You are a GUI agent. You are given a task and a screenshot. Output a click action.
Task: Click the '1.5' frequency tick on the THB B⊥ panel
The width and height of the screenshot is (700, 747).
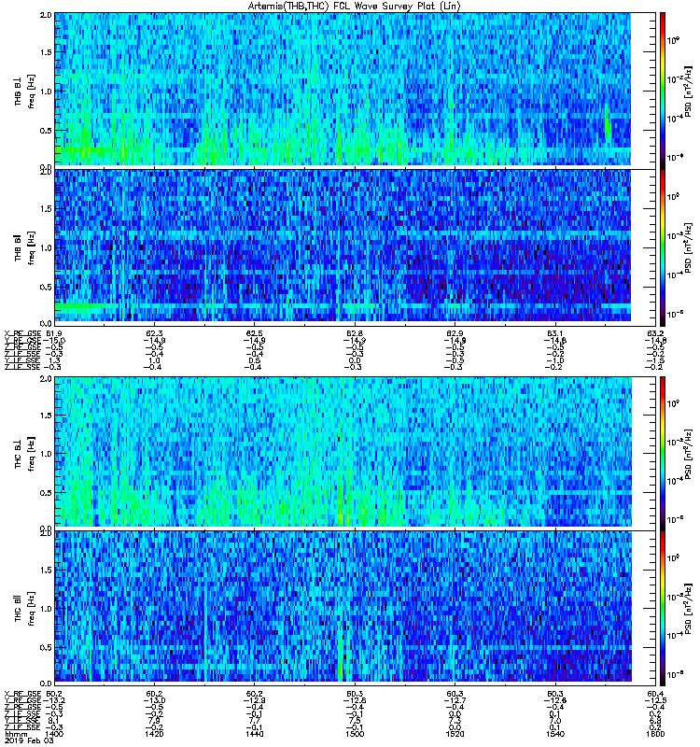46,52
